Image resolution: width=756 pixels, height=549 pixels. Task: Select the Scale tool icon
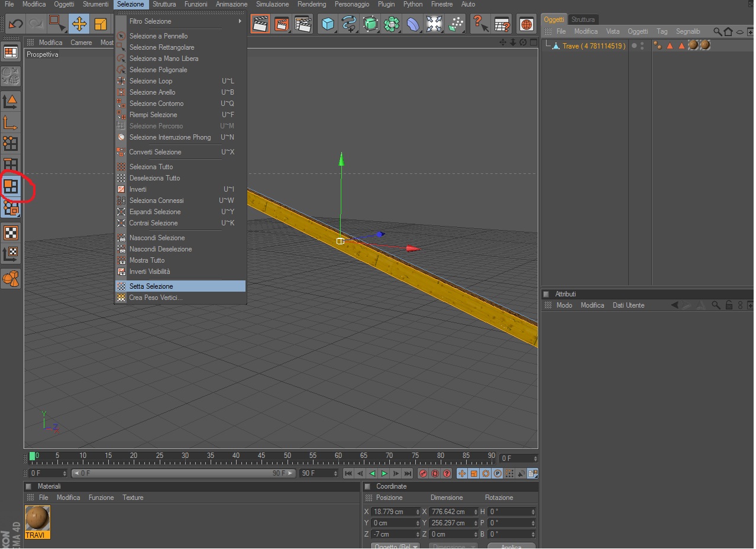[100, 24]
